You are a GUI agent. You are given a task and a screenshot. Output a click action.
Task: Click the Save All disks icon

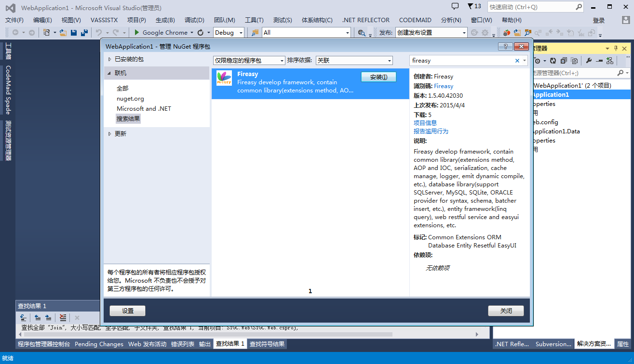(84, 32)
